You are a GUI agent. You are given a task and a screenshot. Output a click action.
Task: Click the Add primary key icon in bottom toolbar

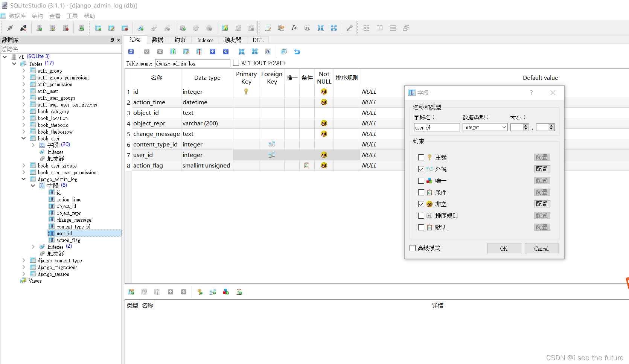(x=200, y=292)
